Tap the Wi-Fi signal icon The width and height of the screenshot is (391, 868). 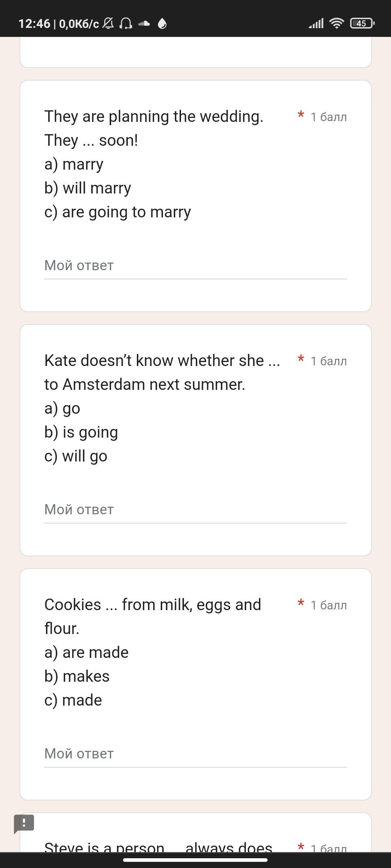pos(336,24)
